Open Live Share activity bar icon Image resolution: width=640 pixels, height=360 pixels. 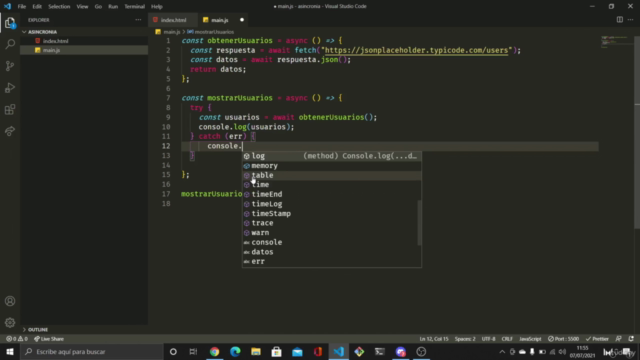[x=10, y=131]
